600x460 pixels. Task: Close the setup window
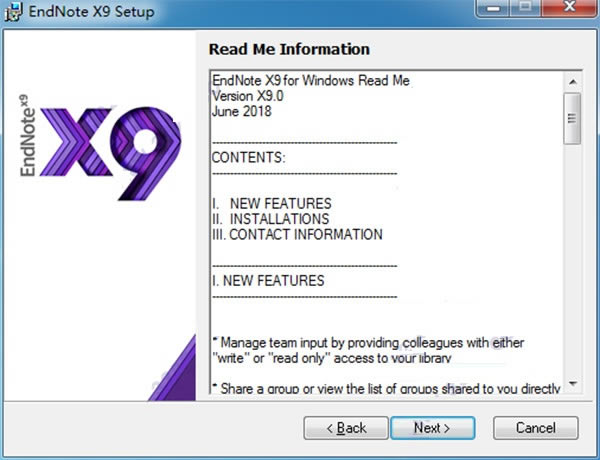click(570, 7)
